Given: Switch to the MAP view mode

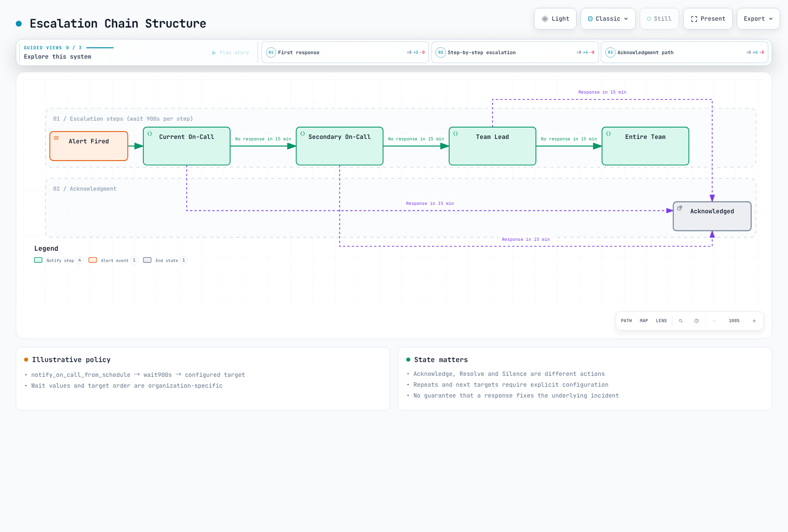Looking at the screenshot, I should click(644, 321).
